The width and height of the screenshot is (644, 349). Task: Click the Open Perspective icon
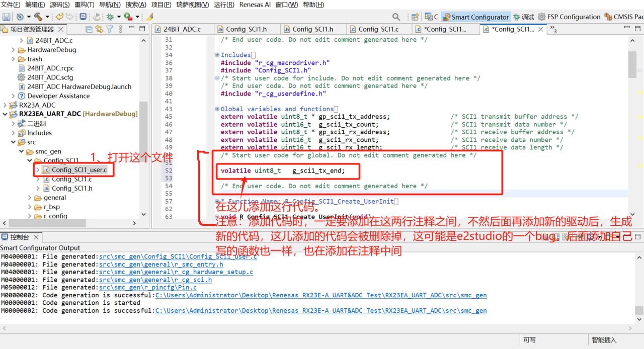click(x=415, y=17)
